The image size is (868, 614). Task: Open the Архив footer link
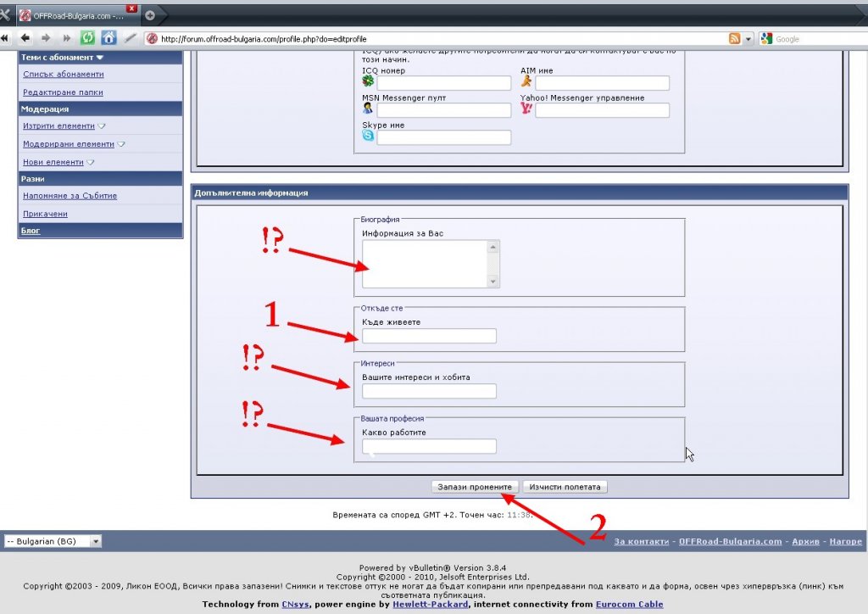tap(805, 541)
